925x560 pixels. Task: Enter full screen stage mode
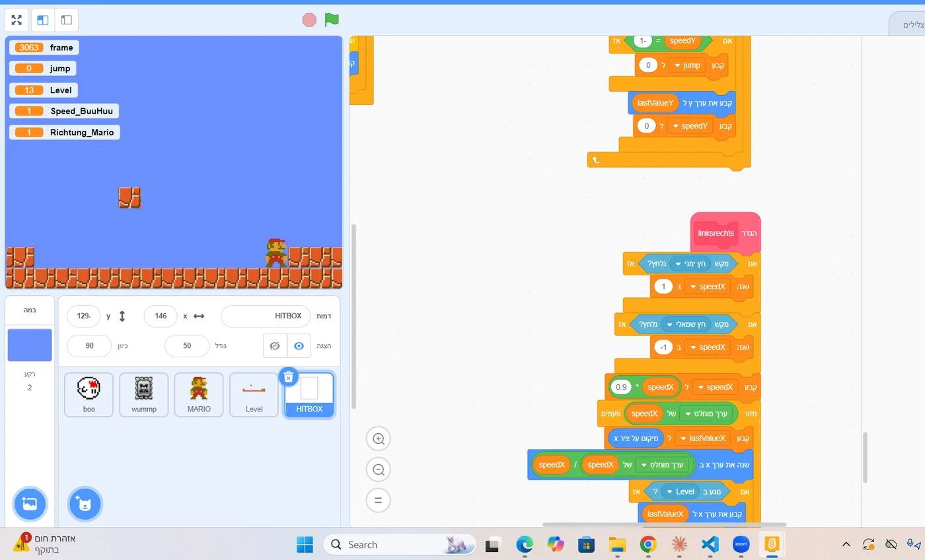tap(17, 20)
